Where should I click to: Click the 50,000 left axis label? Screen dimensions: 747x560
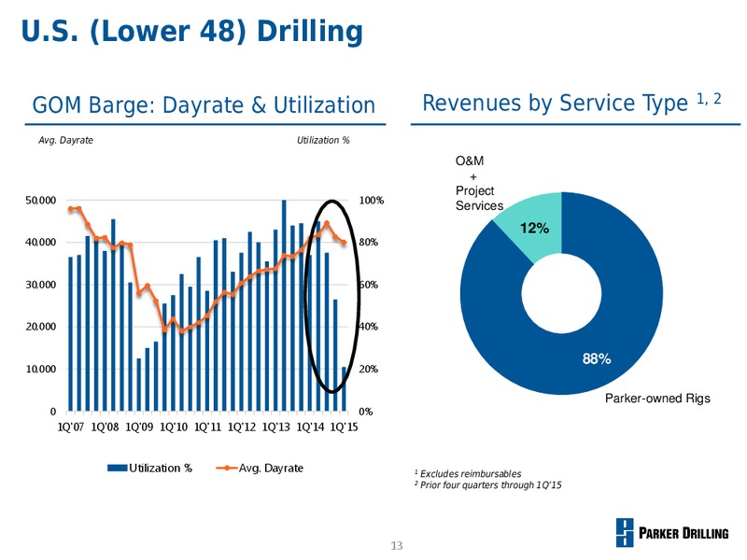[x=40, y=200]
